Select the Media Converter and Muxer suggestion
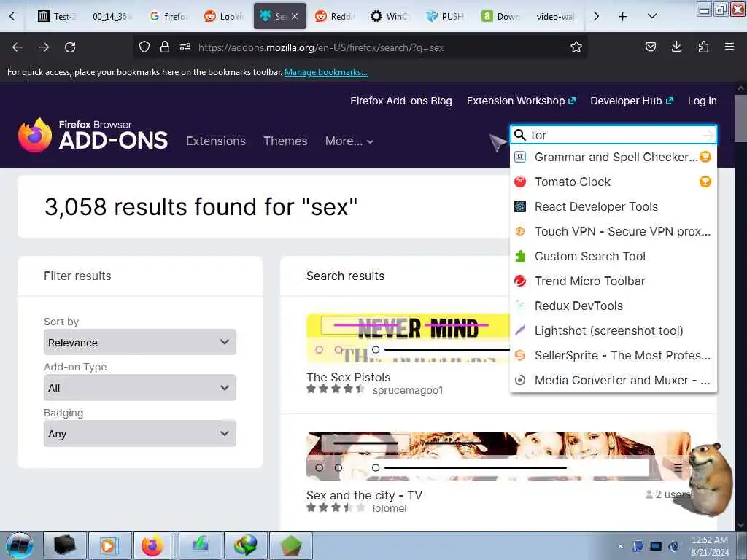 pos(613,380)
